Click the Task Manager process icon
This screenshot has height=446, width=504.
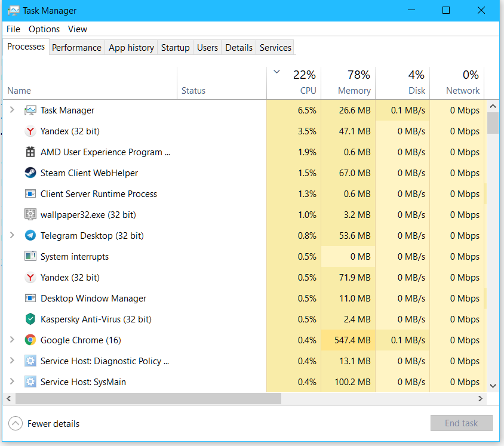click(30, 110)
